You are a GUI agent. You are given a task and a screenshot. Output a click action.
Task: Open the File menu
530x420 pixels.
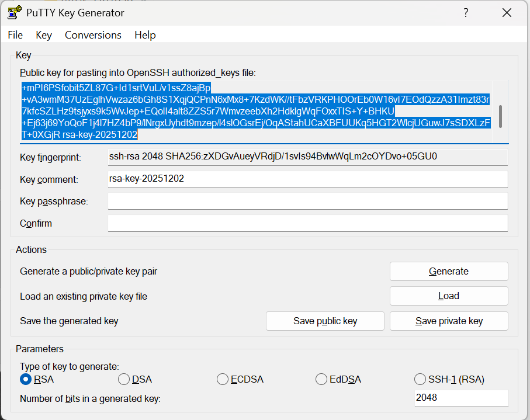pos(15,35)
